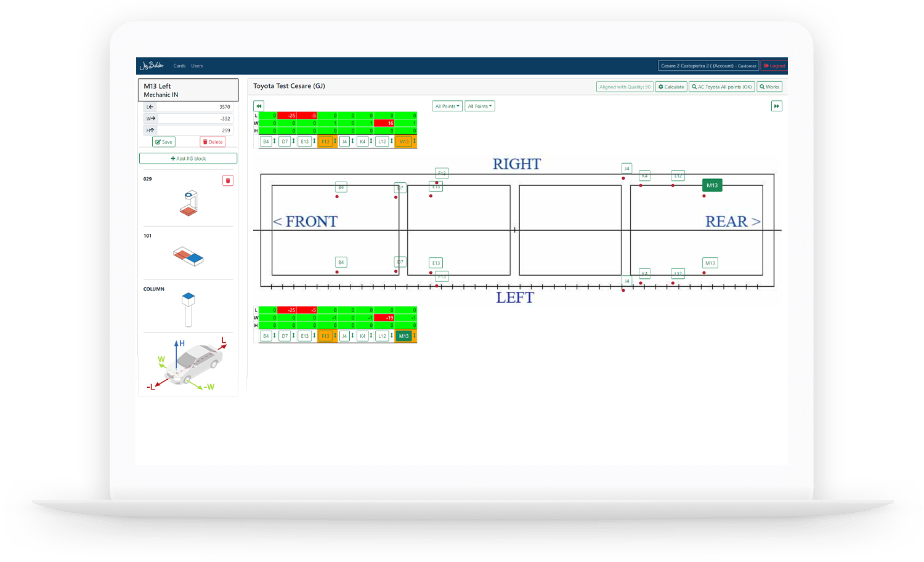
Task: Open the first All Points dropdown
Action: pyautogui.click(x=447, y=106)
